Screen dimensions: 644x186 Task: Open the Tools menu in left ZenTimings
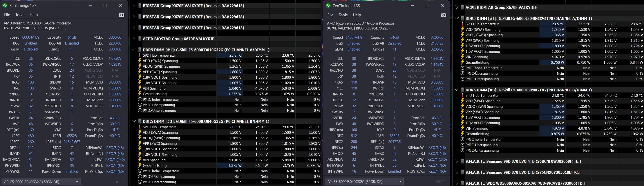tap(20, 15)
